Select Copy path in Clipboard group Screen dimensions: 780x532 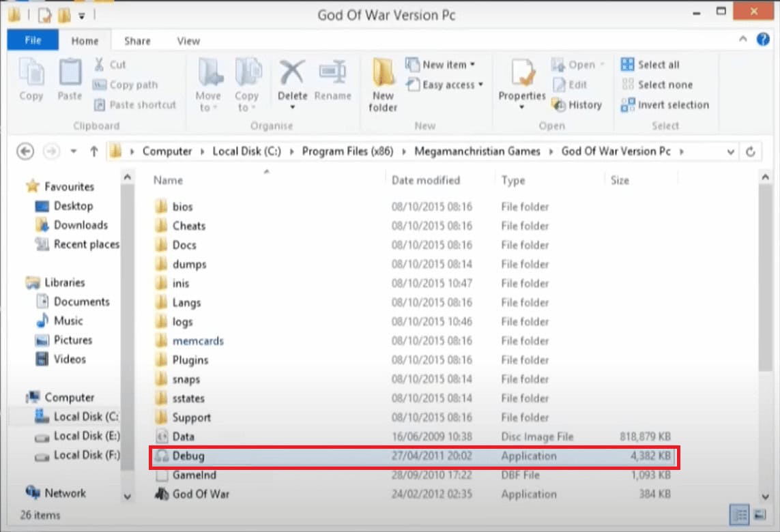click(126, 85)
